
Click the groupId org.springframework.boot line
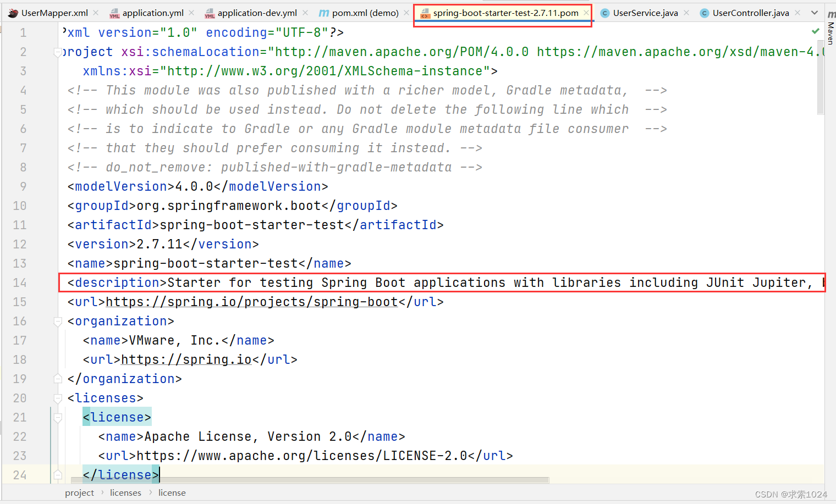coord(233,206)
